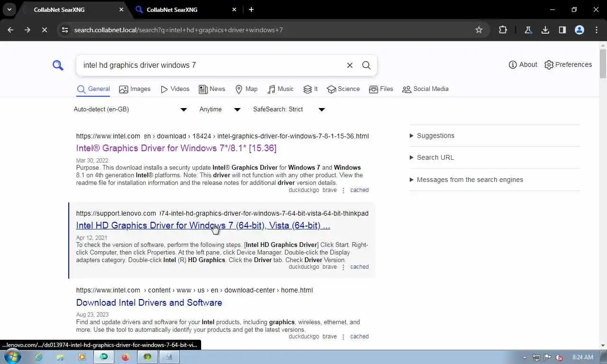The height and width of the screenshot is (364, 607).
Task: Toggle the browser side panel
Action: click(x=562, y=30)
